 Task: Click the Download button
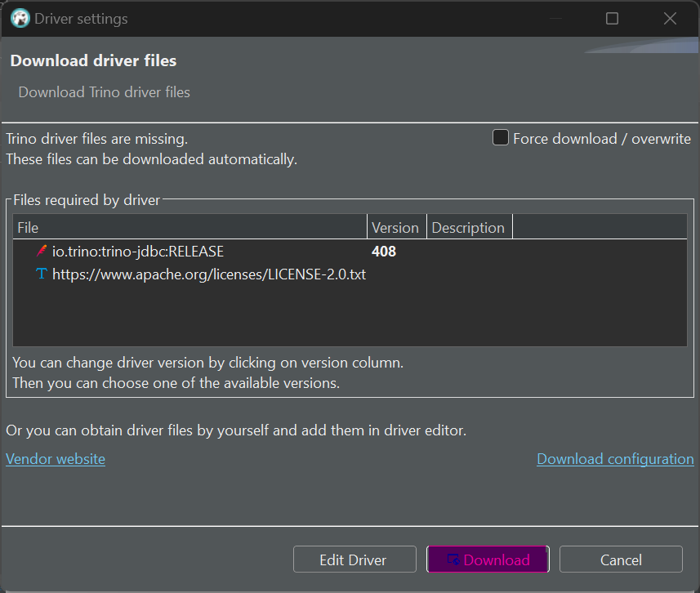[488, 559]
